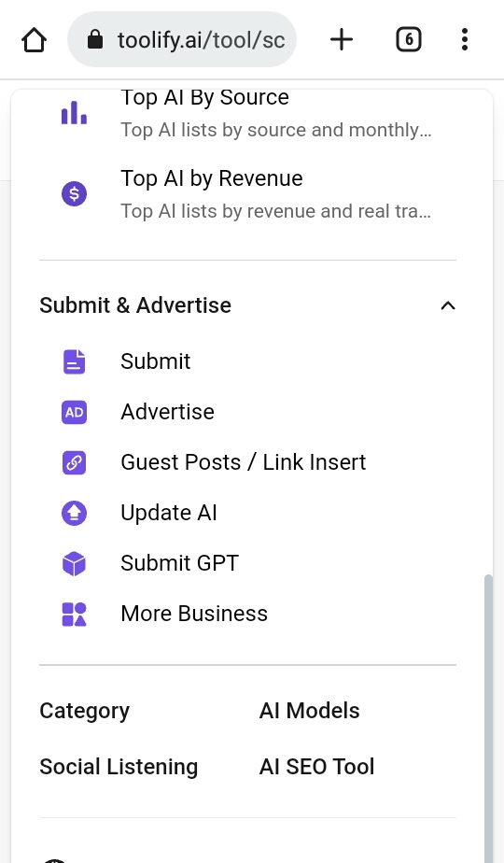Screen dimensions: 504x863
Task: Click the toolify.ai address bar
Action: click(x=182, y=39)
